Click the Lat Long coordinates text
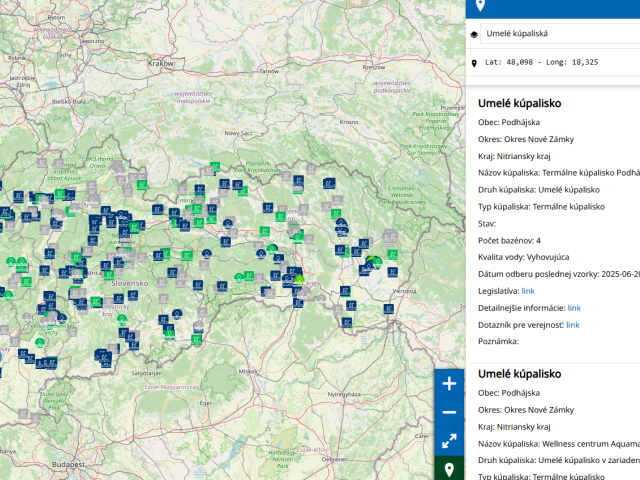This screenshot has height=480, width=640. pos(541,62)
